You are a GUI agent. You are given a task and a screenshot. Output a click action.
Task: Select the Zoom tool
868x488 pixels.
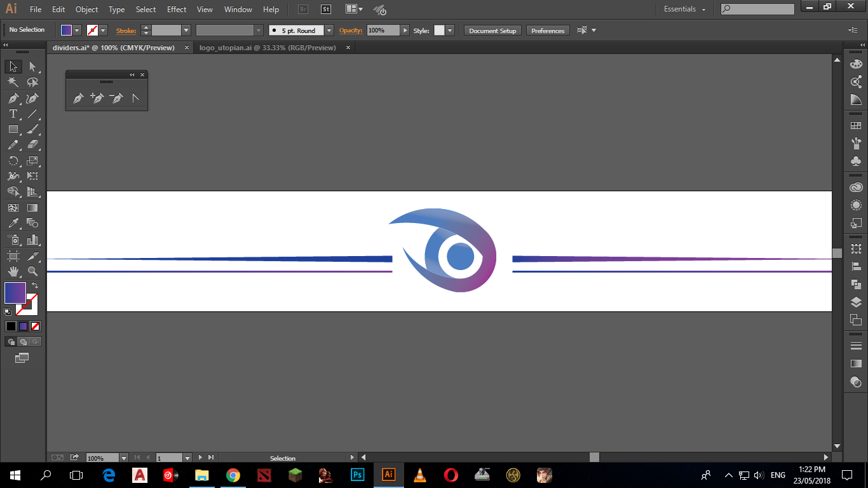[32, 271]
